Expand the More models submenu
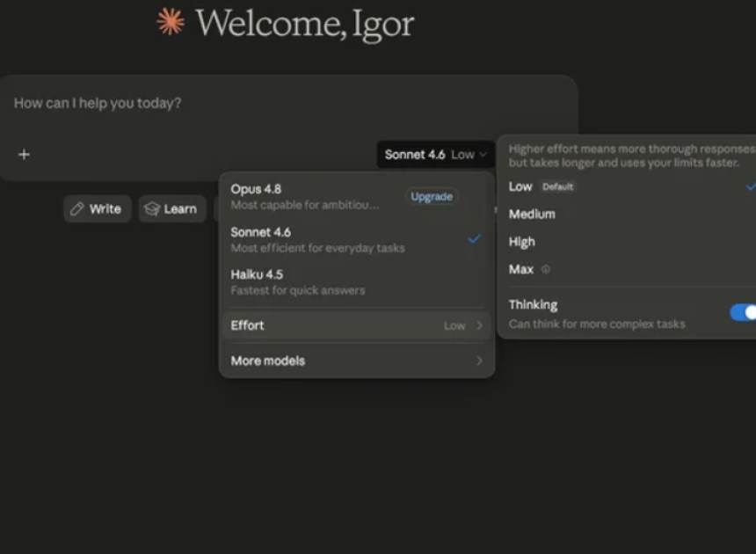This screenshot has width=756, height=554. [357, 361]
